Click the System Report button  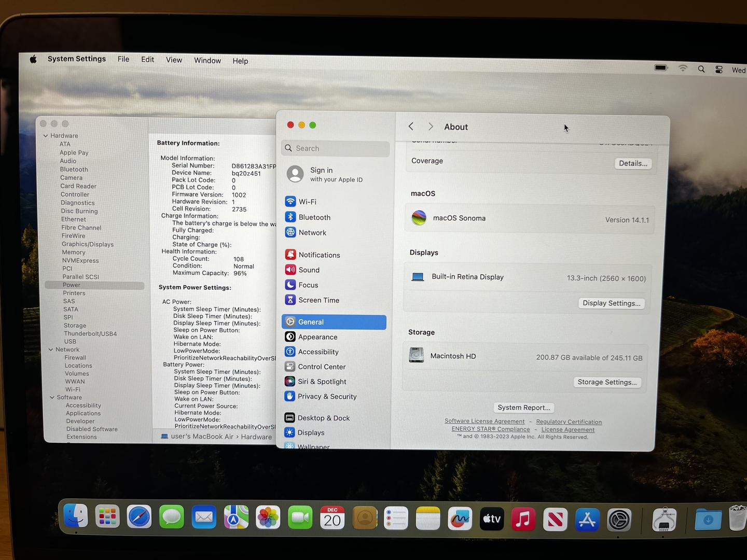tap(524, 408)
